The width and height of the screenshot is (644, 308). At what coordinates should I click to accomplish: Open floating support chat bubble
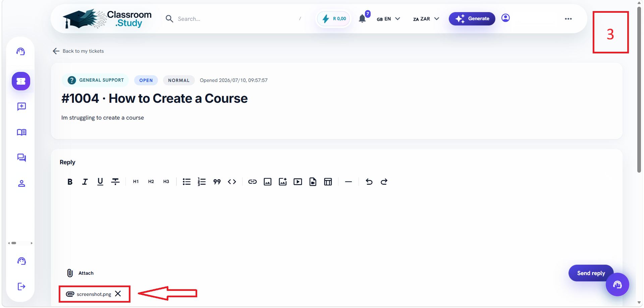(x=618, y=284)
